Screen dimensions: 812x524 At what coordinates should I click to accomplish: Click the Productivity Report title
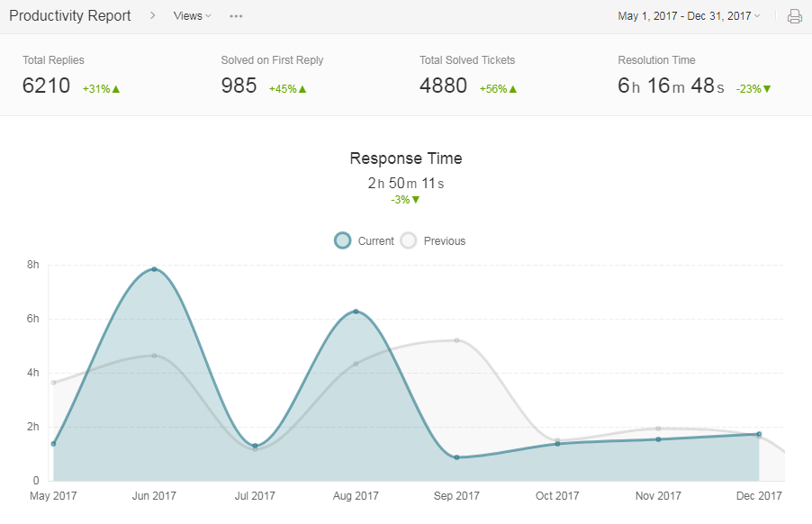tap(70, 15)
